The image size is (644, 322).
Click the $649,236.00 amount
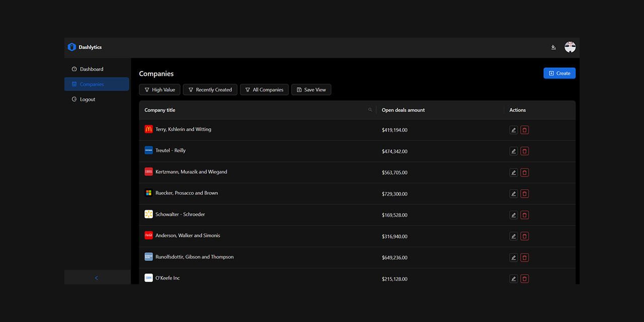point(394,258)
